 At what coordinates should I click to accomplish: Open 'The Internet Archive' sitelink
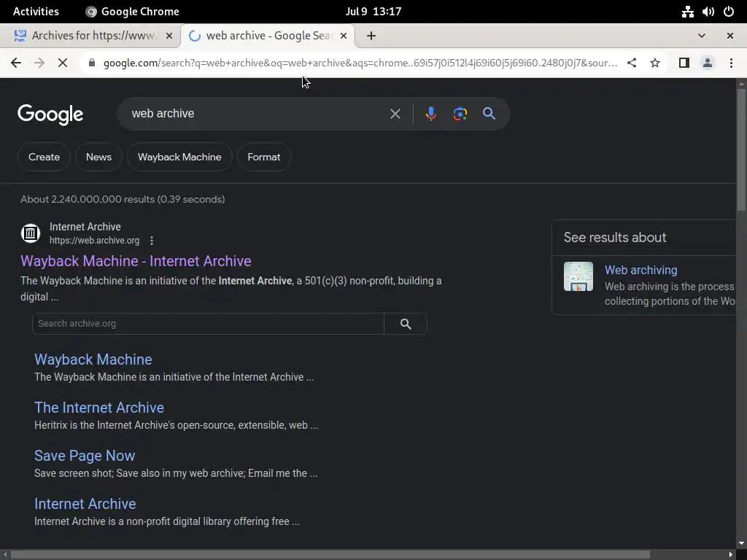pyautogui.click(x=99, y=408)
